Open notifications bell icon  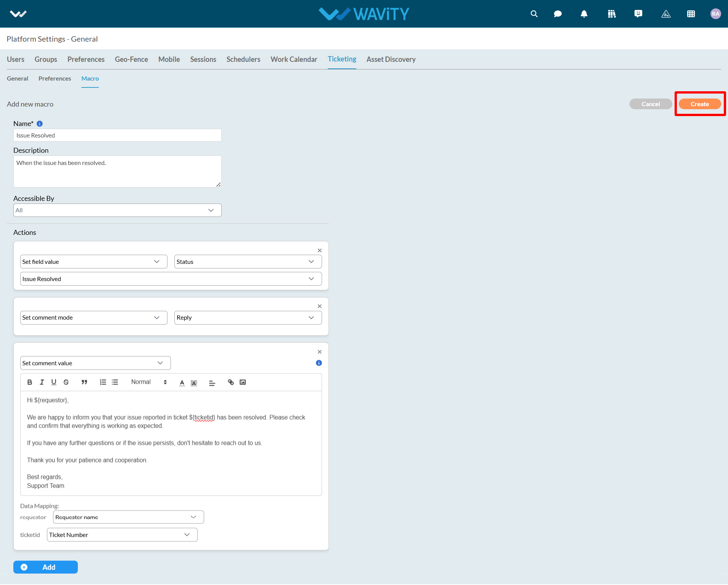(x=584, y=14)
